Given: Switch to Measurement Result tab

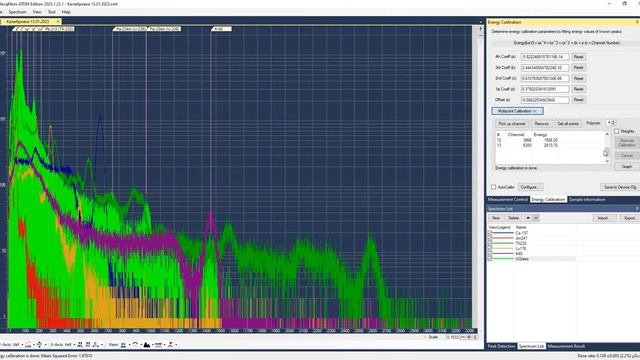Looking at the screenshot, I should (566, 346).
